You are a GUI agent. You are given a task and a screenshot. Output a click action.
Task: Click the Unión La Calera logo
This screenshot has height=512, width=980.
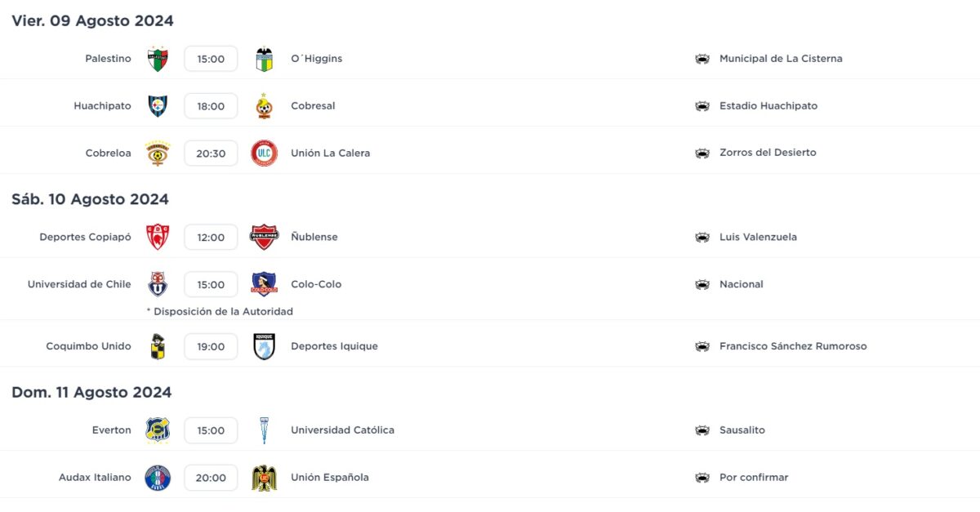pos(264,153)
